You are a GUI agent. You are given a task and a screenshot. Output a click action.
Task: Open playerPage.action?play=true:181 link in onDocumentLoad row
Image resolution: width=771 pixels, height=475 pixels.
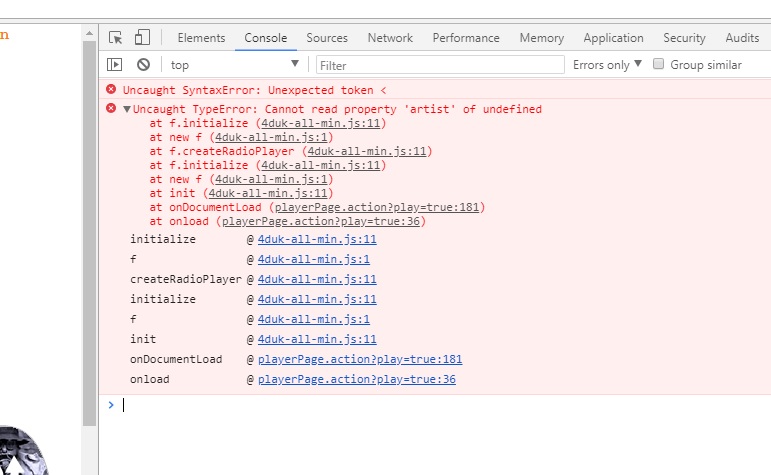click(x=359, y=359)
